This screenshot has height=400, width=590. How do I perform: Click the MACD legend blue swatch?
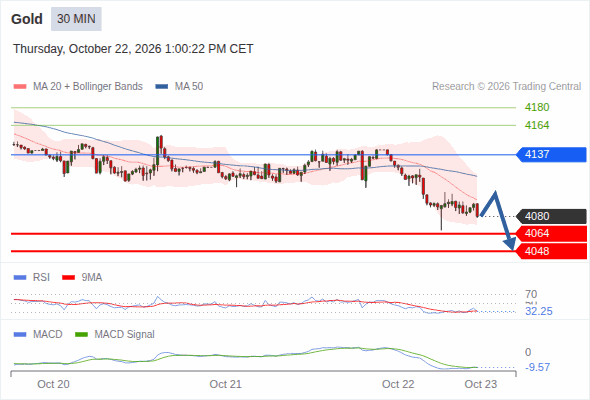pos(20,335)
